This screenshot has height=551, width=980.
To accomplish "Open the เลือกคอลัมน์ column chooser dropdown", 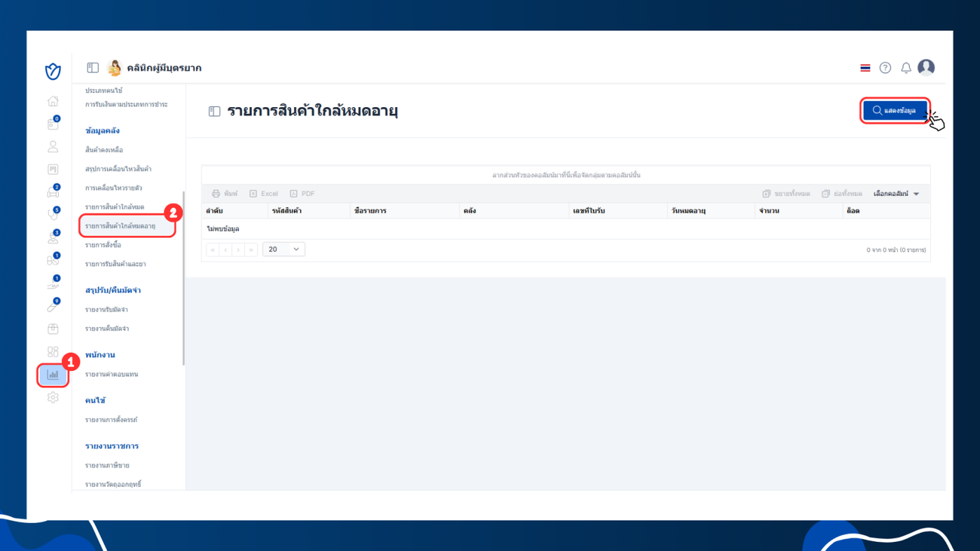I will point(897,194).
